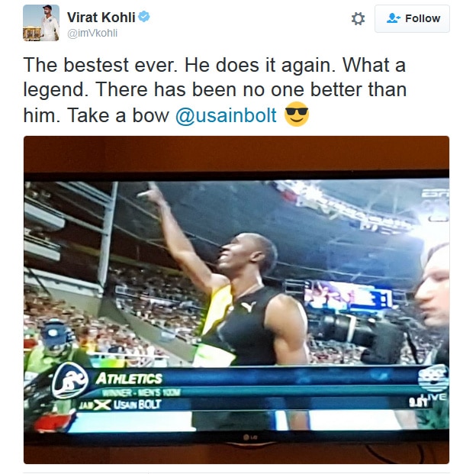Viewport: 476px width, 474px height.
Task: Click the tweet text 'The bestest ever'
Action: (100, 65)
